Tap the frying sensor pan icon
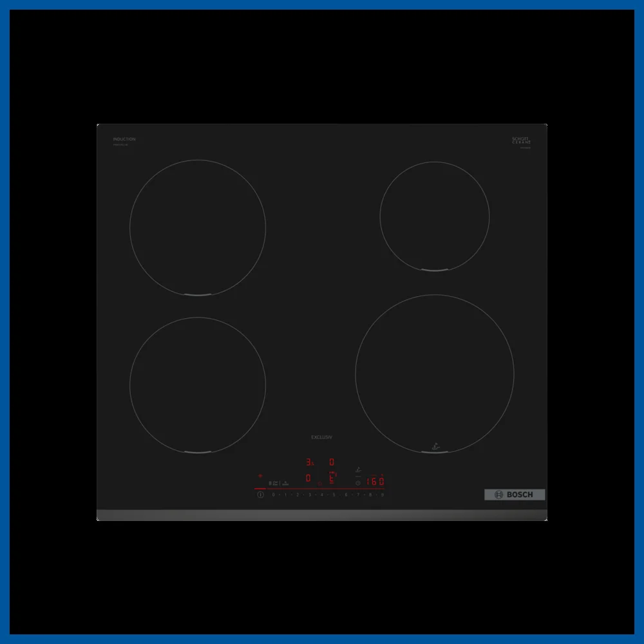Viewport: 644px width, 644px height. 358,470
